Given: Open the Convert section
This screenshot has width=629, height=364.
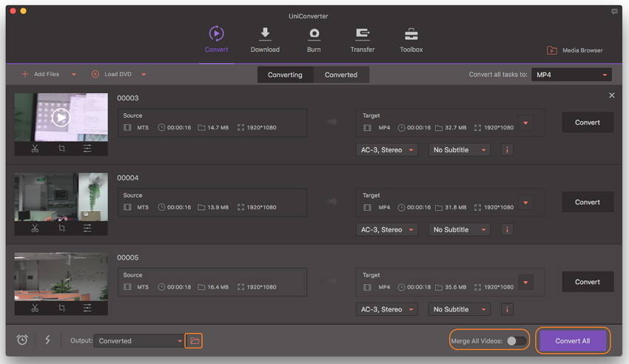Looking at the screenshot, I should pyautogui.click(x=216, y=39).
